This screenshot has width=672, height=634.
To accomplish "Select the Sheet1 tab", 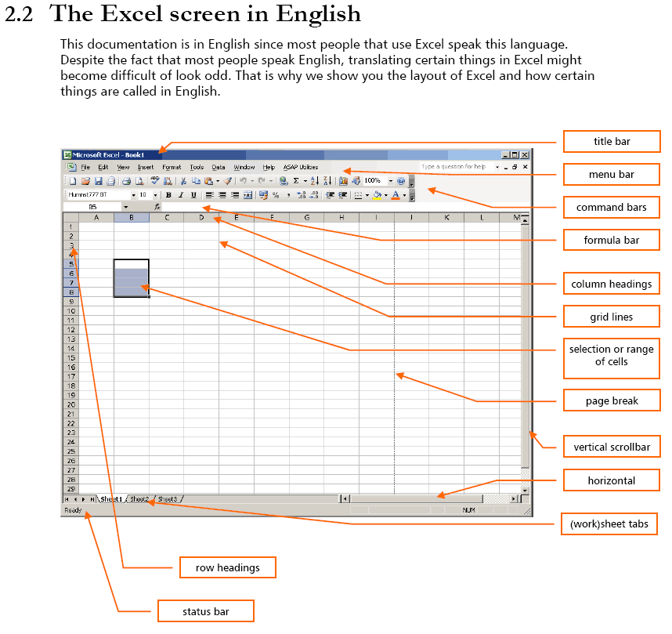I will [111, 499].
